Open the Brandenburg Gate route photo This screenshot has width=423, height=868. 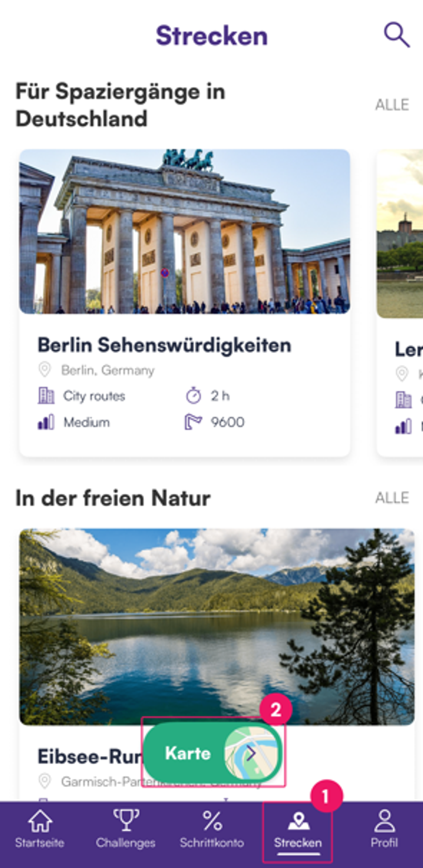(x=184, y=232)
